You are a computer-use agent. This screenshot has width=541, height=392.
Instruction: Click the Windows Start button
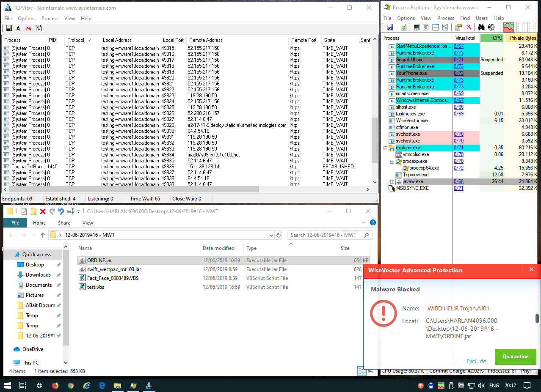(8, 386)
